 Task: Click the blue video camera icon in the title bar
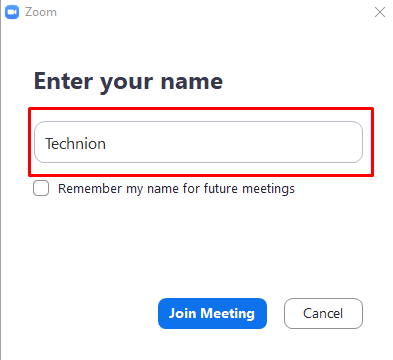pos(12,12)
